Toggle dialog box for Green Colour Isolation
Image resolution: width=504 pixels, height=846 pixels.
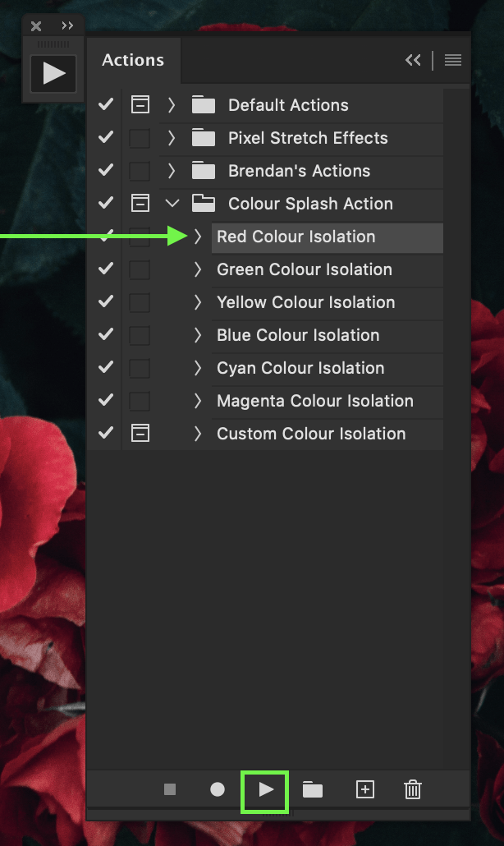(x=140, y=269)
